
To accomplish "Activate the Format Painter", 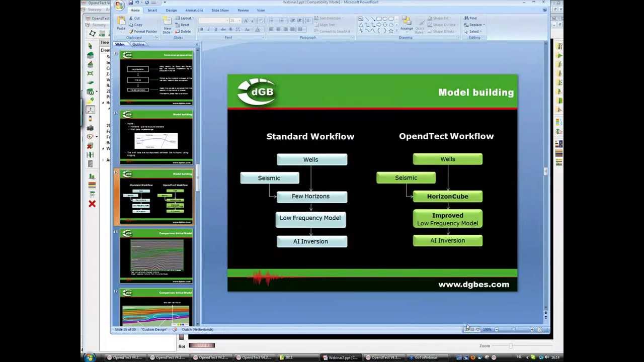I will pyautogui.click(x=143, y=31).
